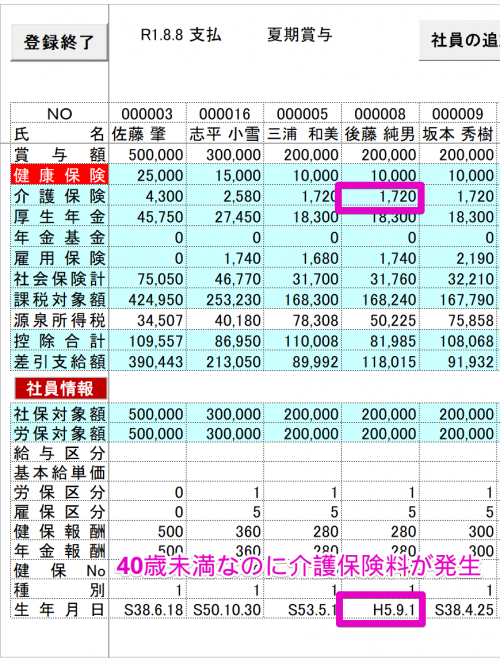Select the red 健康保険 row label
Viewport: 500px width, 658px height.
(59, 175)
